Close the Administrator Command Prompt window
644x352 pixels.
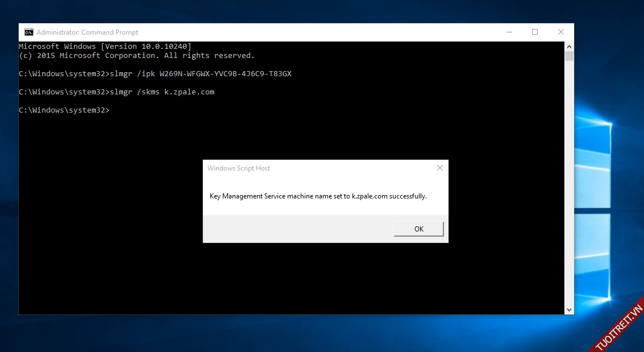point(560,32)
